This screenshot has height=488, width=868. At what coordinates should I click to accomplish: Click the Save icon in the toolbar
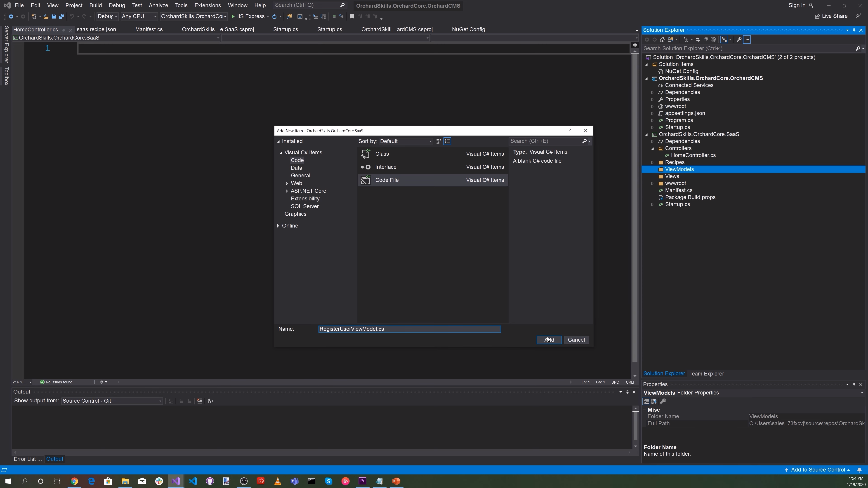[x=54, y=16]
